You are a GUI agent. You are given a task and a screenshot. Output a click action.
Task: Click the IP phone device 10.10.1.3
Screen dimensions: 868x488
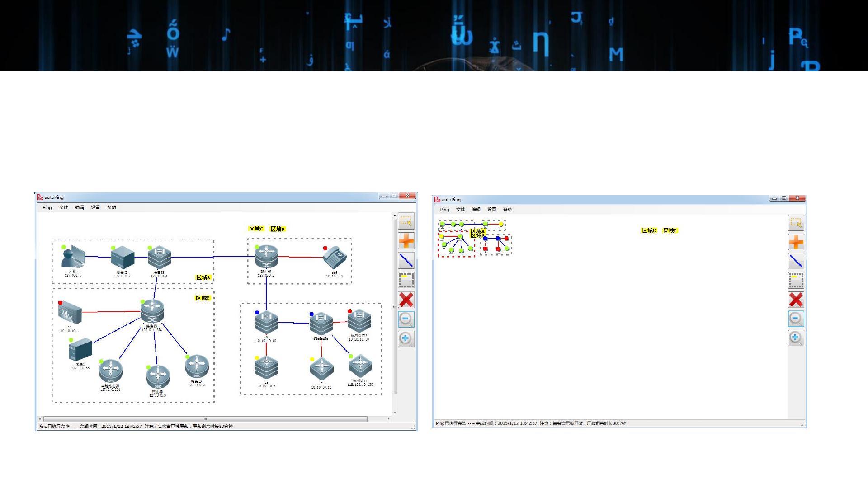point(335,258)
